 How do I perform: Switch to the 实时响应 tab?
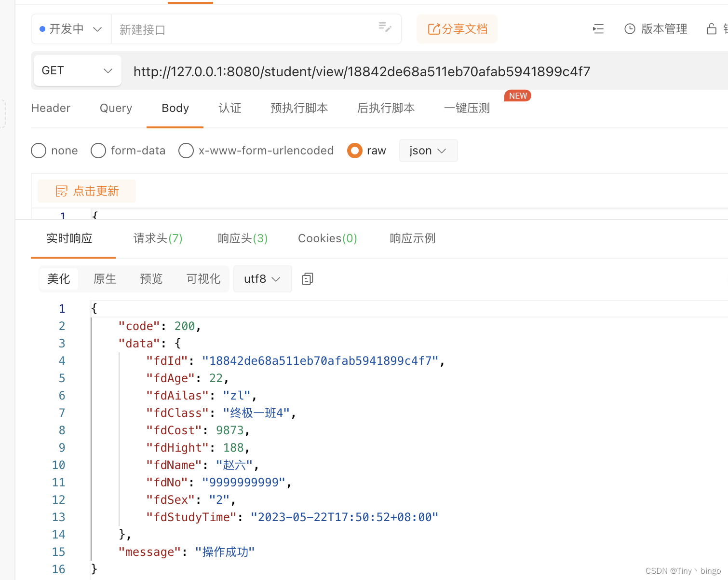(69, 238)
